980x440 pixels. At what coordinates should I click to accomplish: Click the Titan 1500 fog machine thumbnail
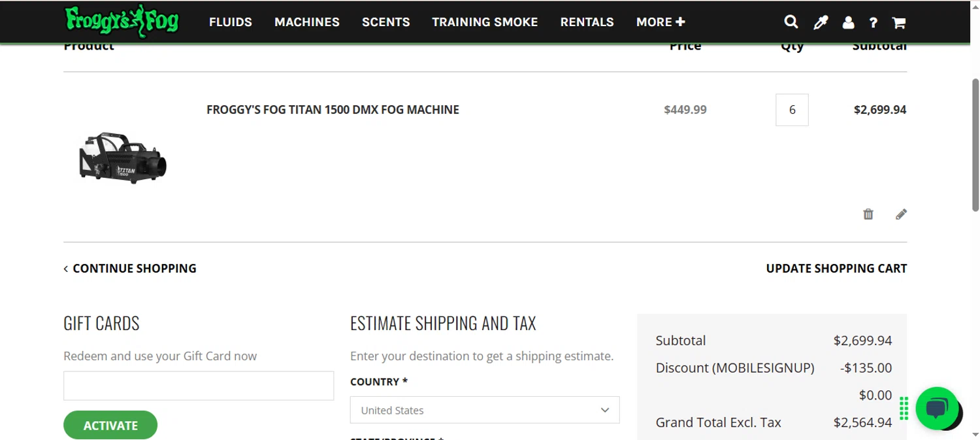coord(122,158)
